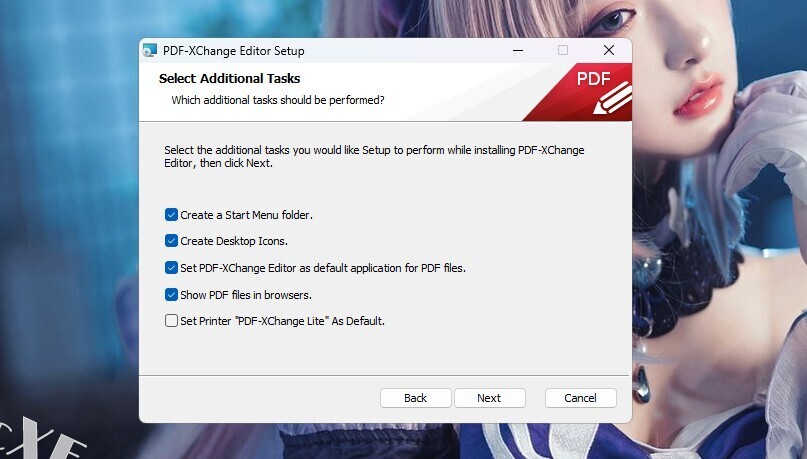Click the 'Select Additional Tasks' heading
Image resolution: width=807 pixels, height=459 pixels.
(x=230, y=79)
